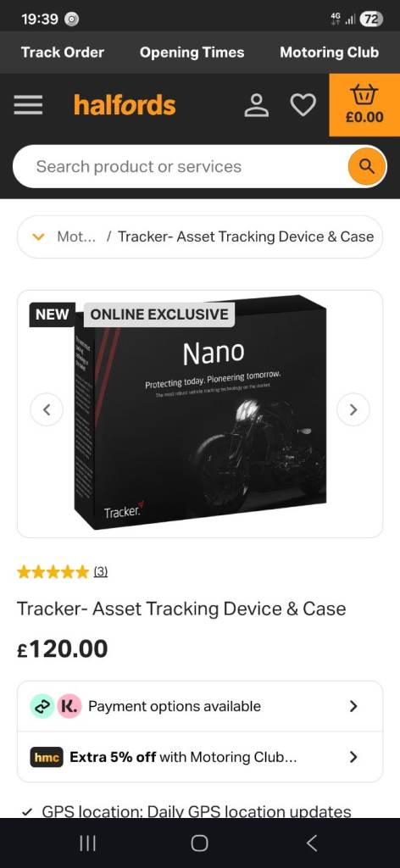
Task: Expand Extra 5% off Motoring Club row
Action: [x=200, y=757]
